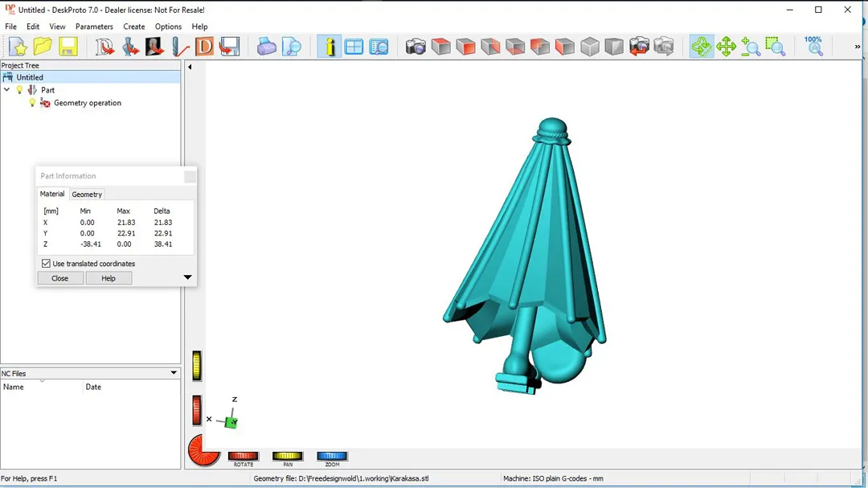Select the light gray plain cube view
868x488 pixels.
[590, 47]
